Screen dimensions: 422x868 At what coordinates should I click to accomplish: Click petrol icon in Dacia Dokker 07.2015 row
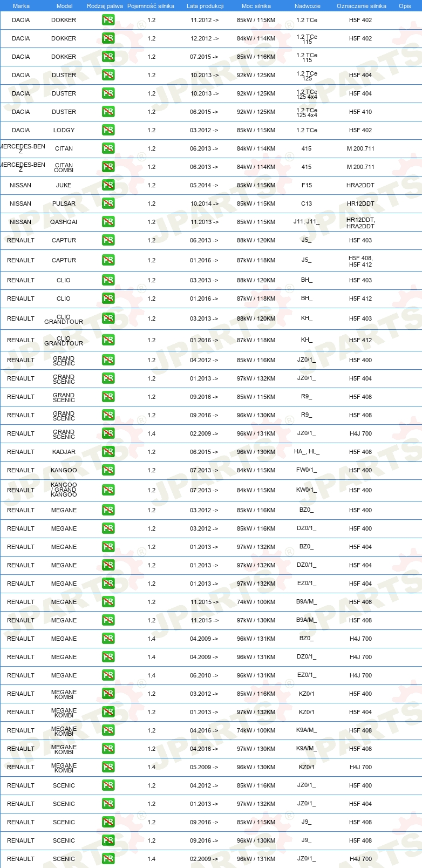click(x=108, y=57)
